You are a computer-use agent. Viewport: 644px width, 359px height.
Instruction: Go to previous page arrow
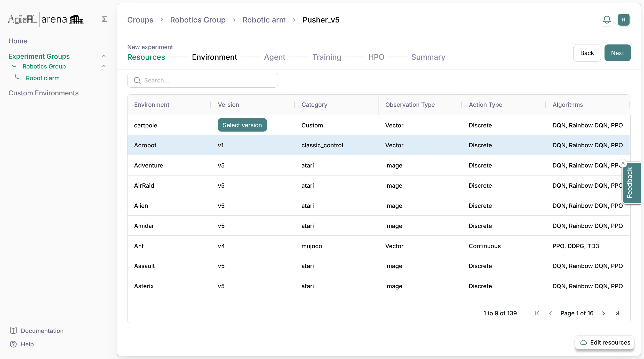[x=551, y=313]
